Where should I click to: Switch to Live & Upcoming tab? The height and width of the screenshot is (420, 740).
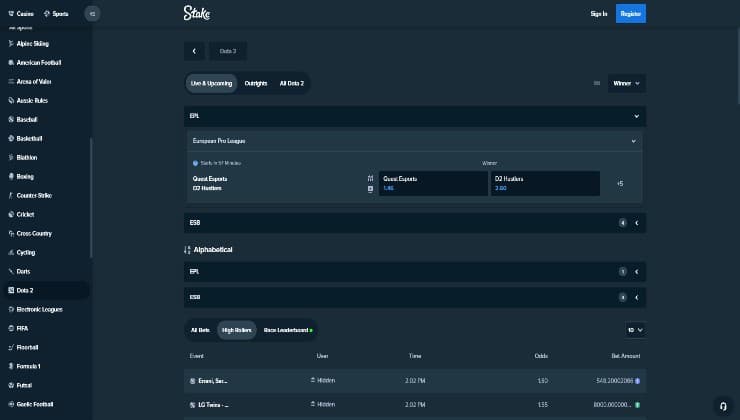pos(211,83)
